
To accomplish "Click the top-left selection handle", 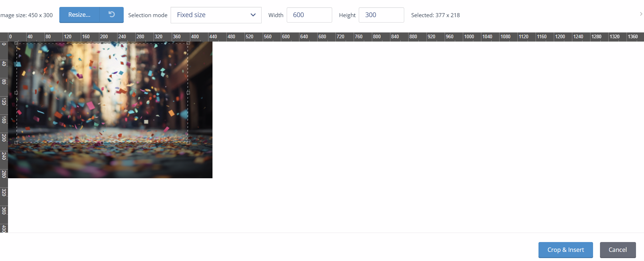I will [16, 43].
